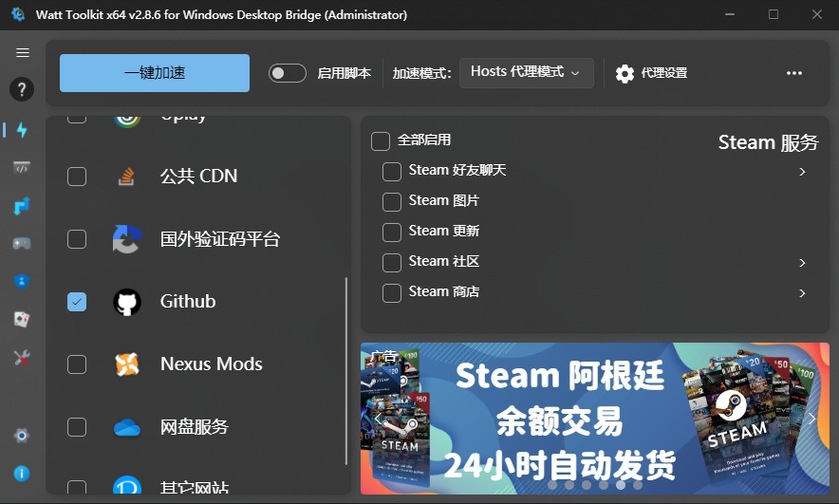839x504 pixels.
Task: Open the wrench toolbox sidebar icon
Action: (22, 358)
